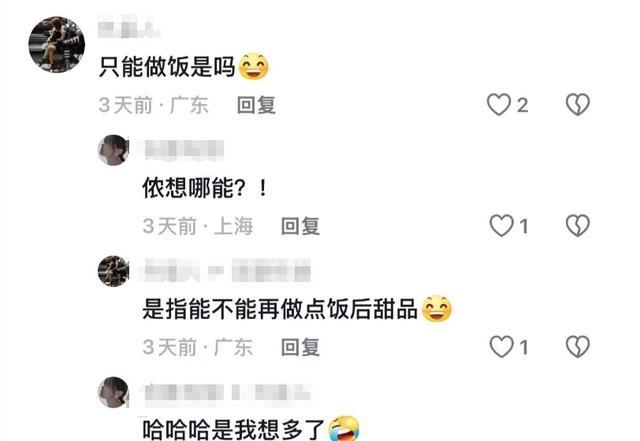Screen dimensions: 640x441
Task: Open the top commenter's blurred username
Action: pyautogui.click(x=129, y=26)
